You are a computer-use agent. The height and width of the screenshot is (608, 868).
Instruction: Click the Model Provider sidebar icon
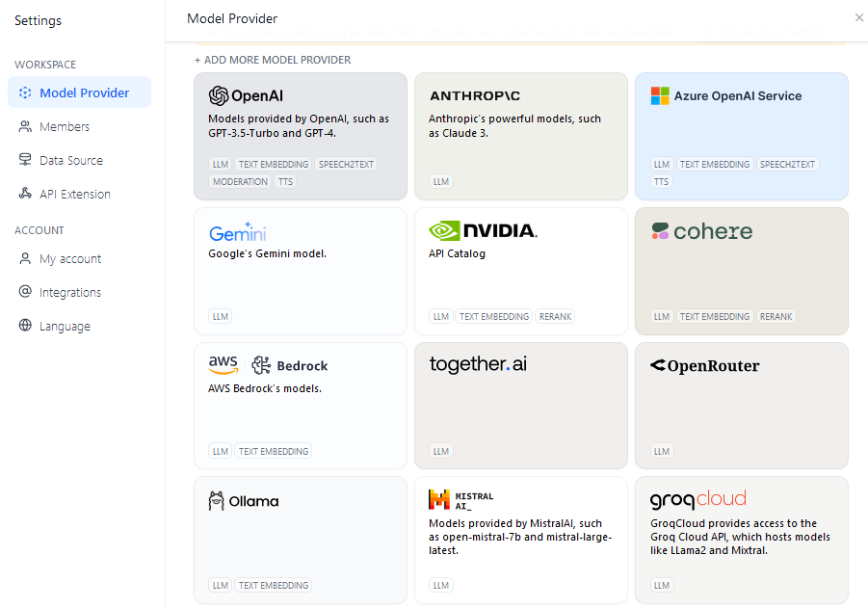pyautogui.click(x=25, y=93)
